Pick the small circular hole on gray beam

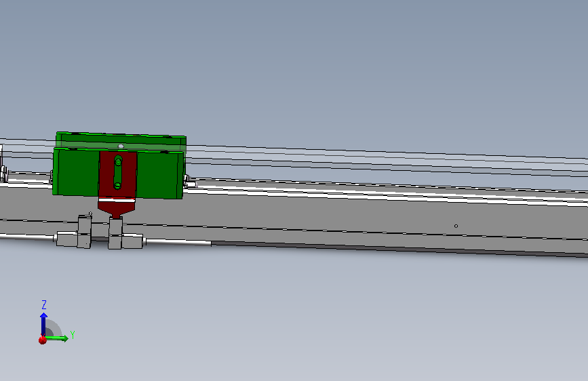tap(456, 226)
